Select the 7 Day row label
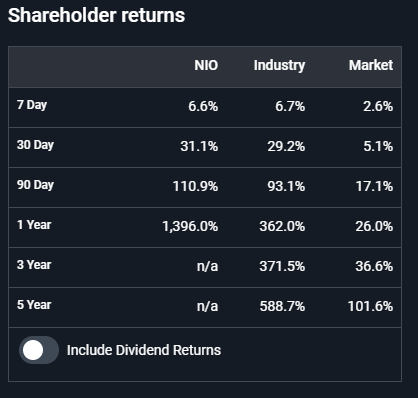Viewport: 418px width, 398px height. tap(32, 105)
